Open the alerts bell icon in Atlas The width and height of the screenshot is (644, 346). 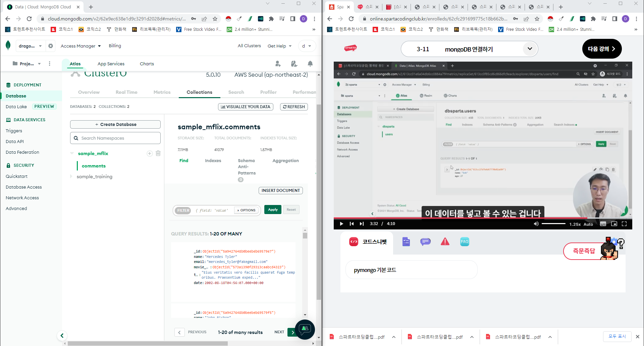click(310, 64)
